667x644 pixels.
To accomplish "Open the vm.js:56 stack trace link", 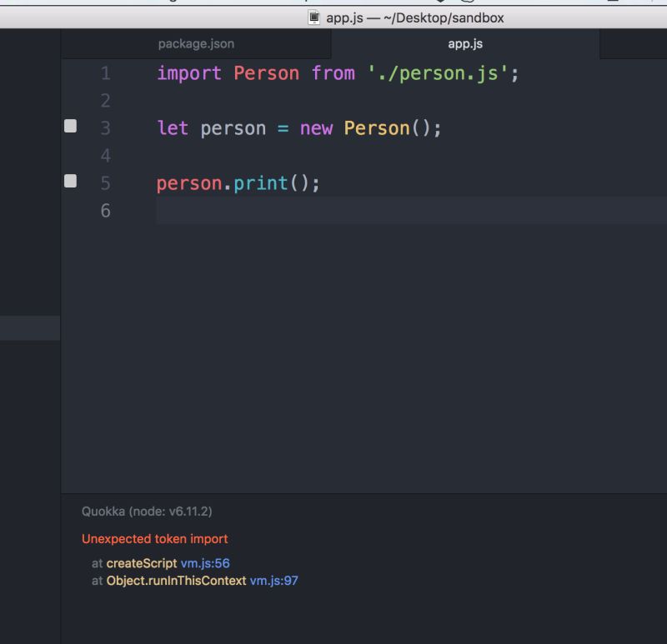I will tap(206, 563).
